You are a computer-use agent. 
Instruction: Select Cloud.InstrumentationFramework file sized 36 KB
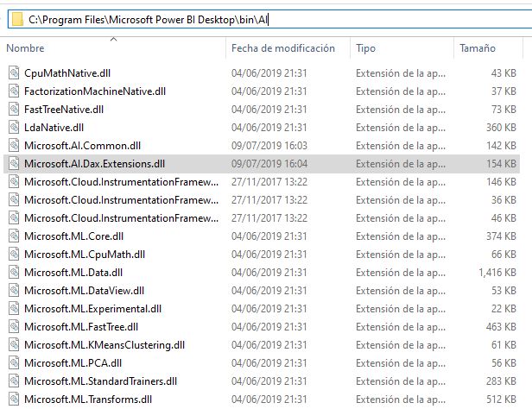point(121,200)
